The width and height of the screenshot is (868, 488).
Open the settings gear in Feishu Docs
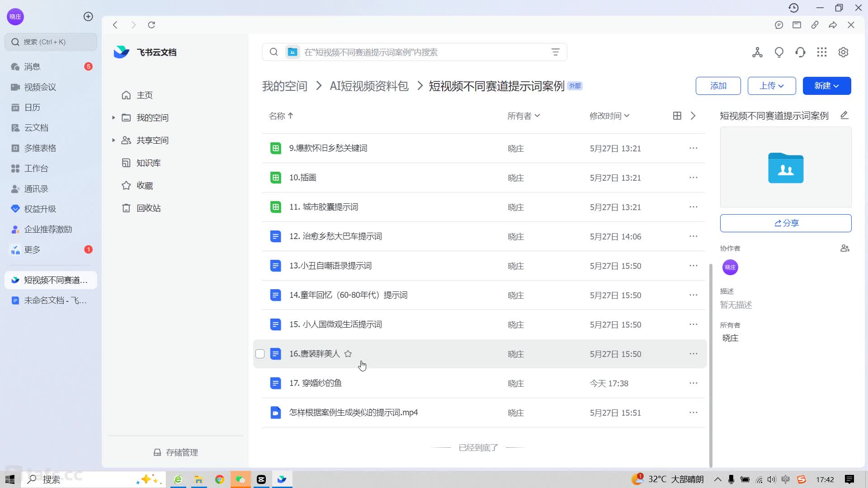pos(843,52)
